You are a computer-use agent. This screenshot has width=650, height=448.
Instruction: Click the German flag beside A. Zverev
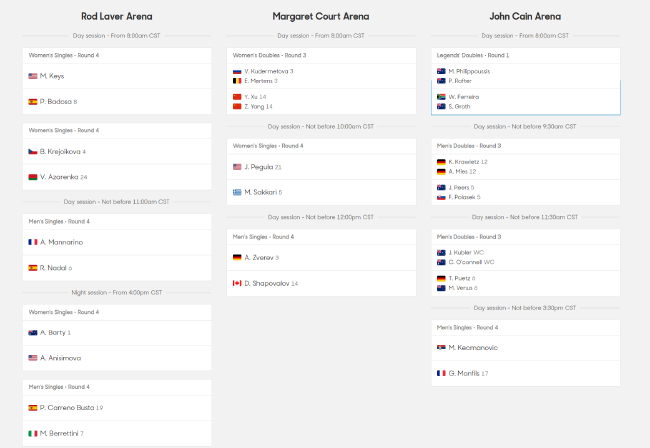237,257
